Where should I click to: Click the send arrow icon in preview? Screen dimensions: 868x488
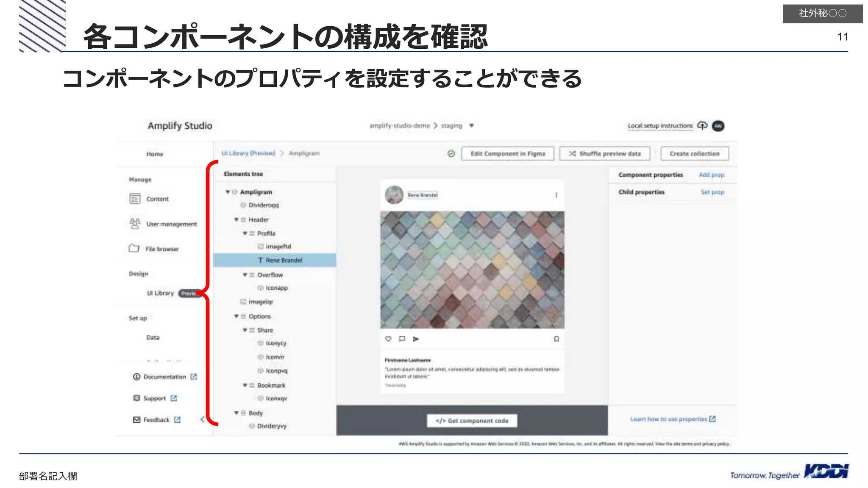point(416,338)
